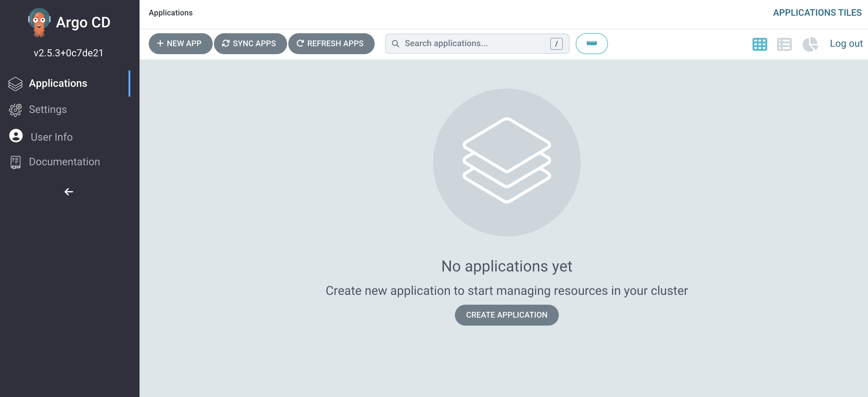Image resolution: width=868 pixels, height=397 pixels.
Task: Click the Applications breadcrumb at top
Action: [171, 13]
